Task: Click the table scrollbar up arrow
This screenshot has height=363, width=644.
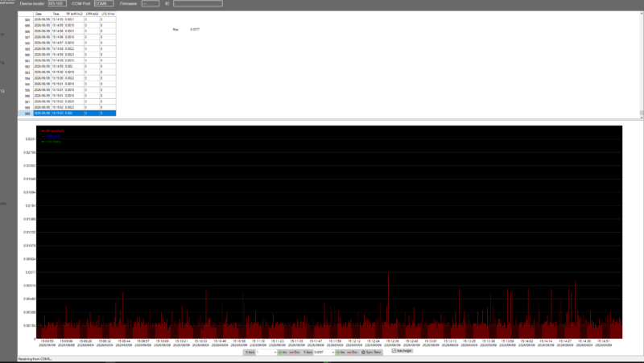Action: click(642, 14)
